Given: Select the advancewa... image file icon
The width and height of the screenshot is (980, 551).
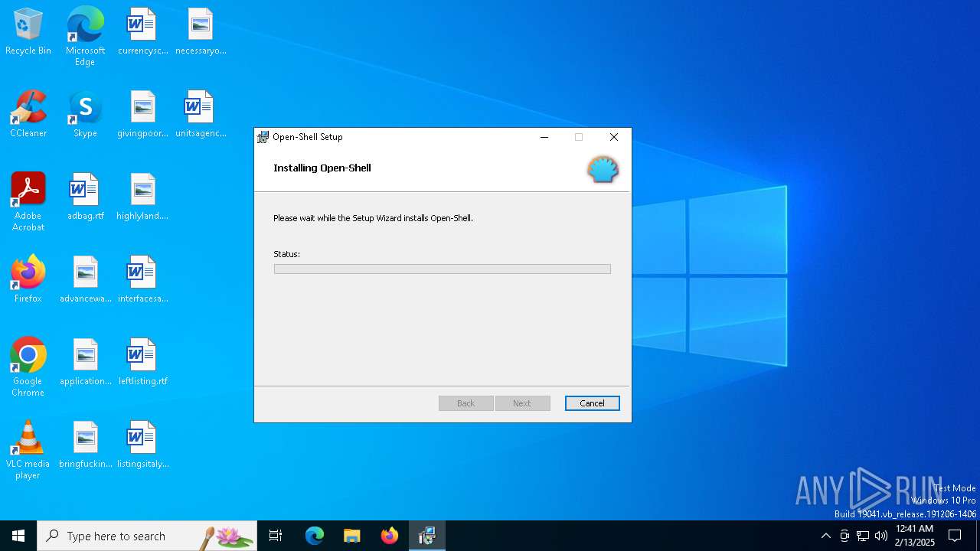Looking at the screenshot, I should pyautogui.click(x=85, y=280).
